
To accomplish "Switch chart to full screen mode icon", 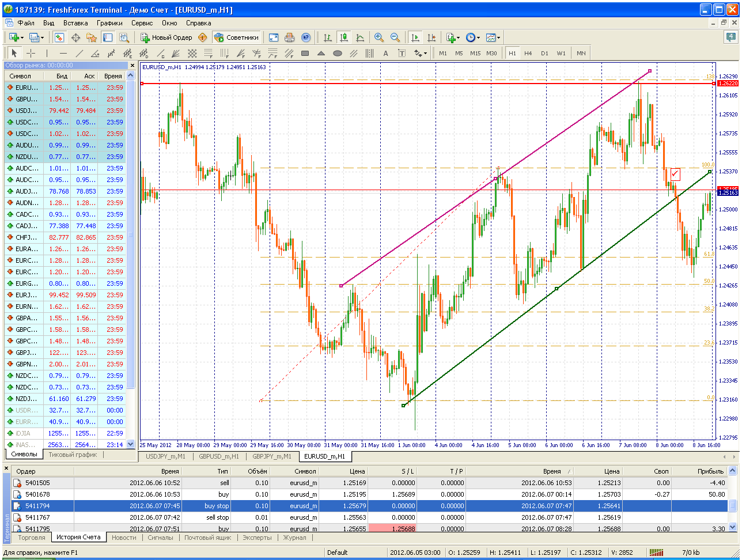I will click(x=274, y=37).
